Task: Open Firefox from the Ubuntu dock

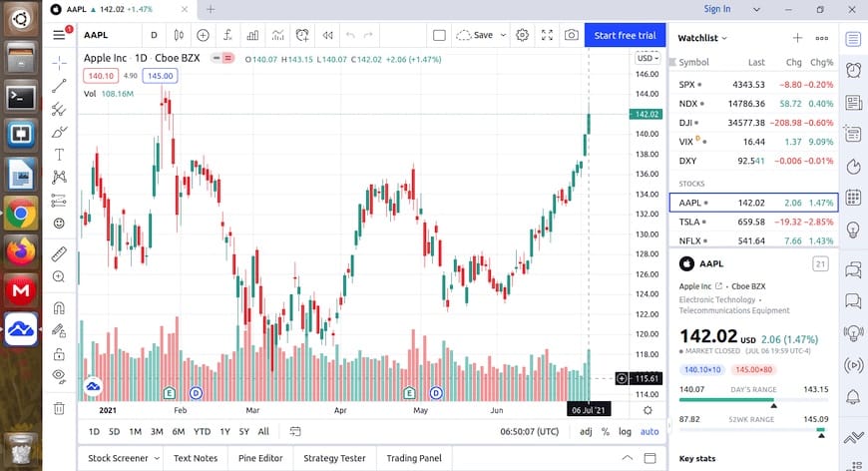Action: click(21, 252)
